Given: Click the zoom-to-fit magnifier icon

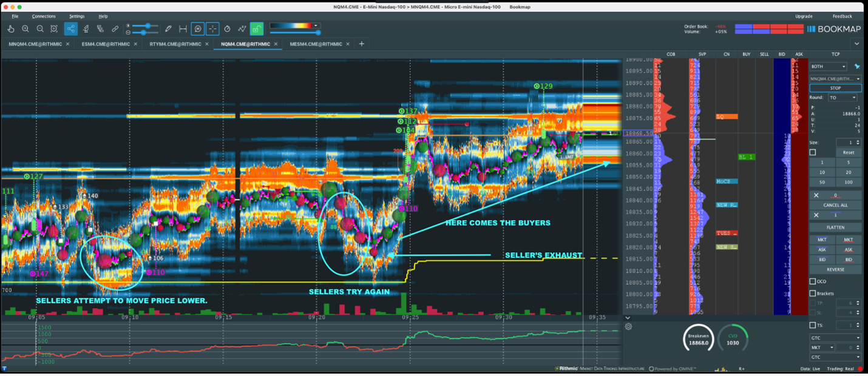Looking at the screenshot, I should [54, 29].
